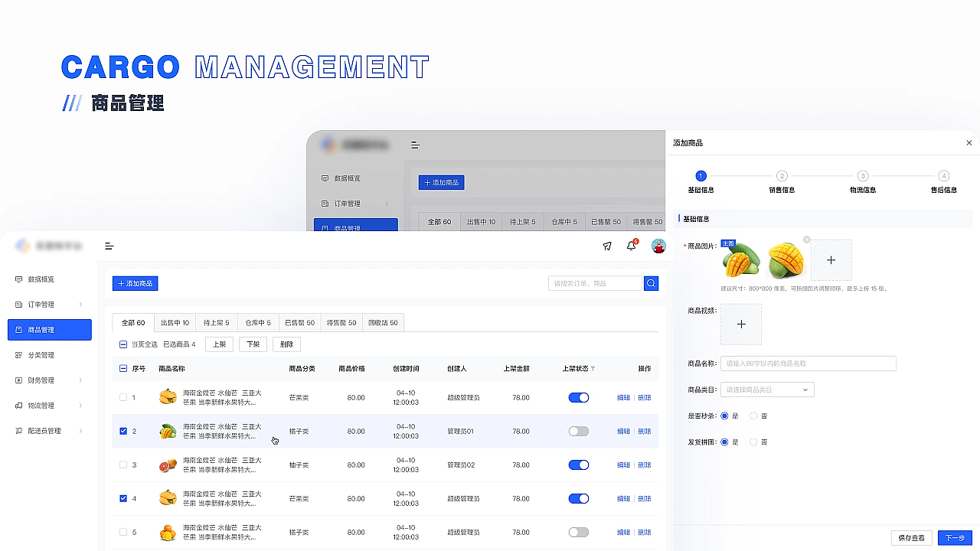Click the 财务管理 sidebar icon
This screenshot has height=551, width=980.
[x=19, y=380]
